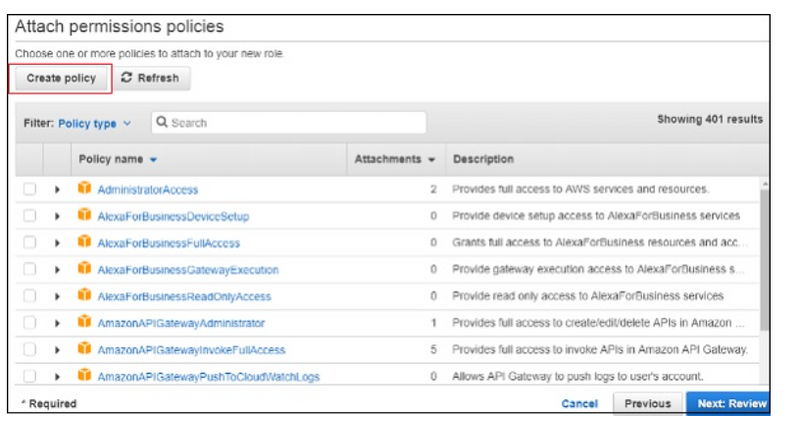Image resolution: width=800 pixels, height=425 pixels.
Task: Click the orange box icon for AdministratorAccess
Action: 84,188
